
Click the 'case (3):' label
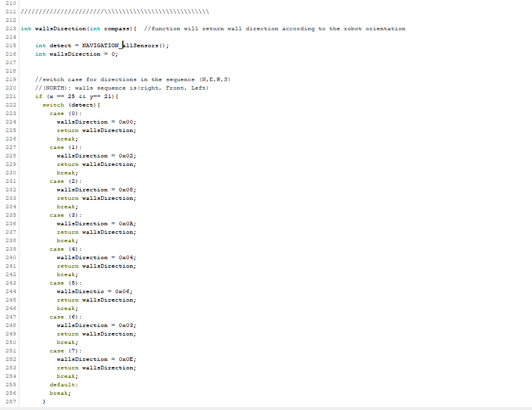[x=65, y=216]
